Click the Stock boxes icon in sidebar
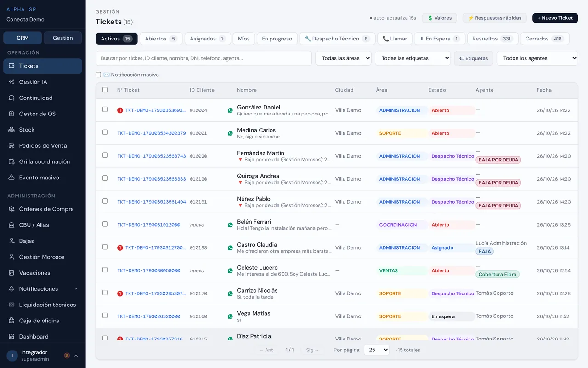 [x=11, y=130]
